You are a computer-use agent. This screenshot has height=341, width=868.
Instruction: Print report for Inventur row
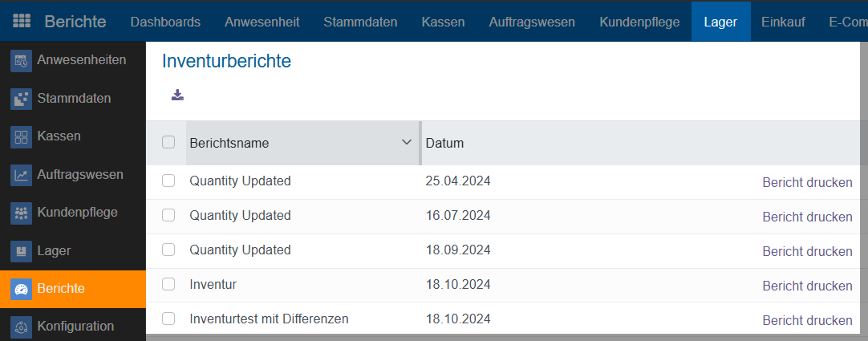point(807,286)
